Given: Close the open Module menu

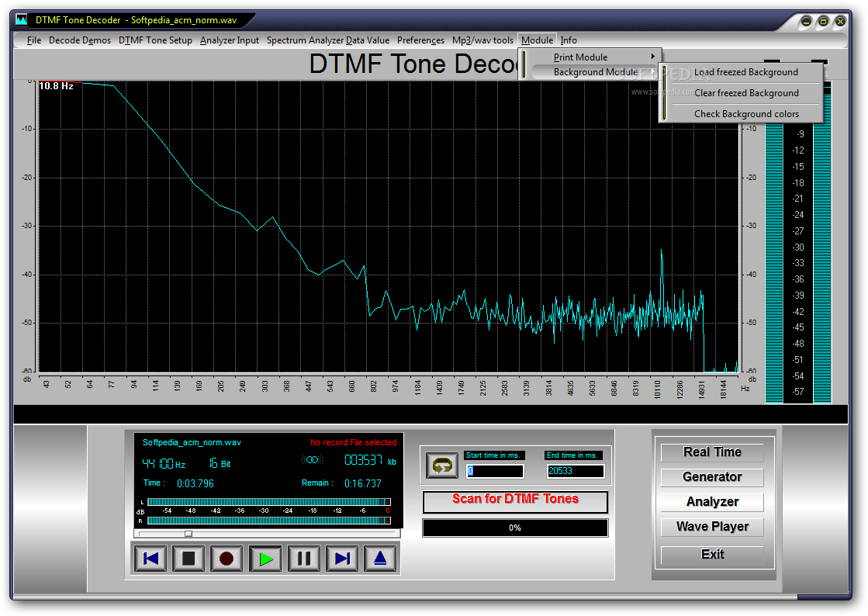Looking at the screenshot, I should pos(537,40).
